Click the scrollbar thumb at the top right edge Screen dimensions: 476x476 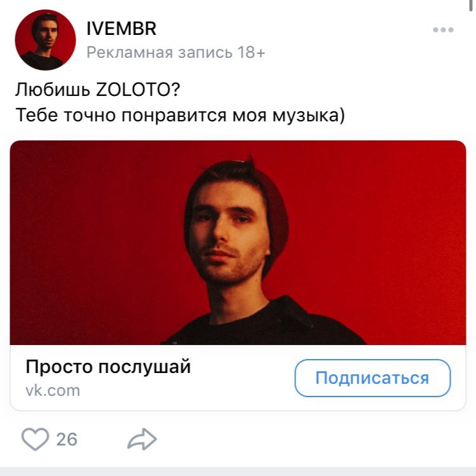[x=470, y=6]
